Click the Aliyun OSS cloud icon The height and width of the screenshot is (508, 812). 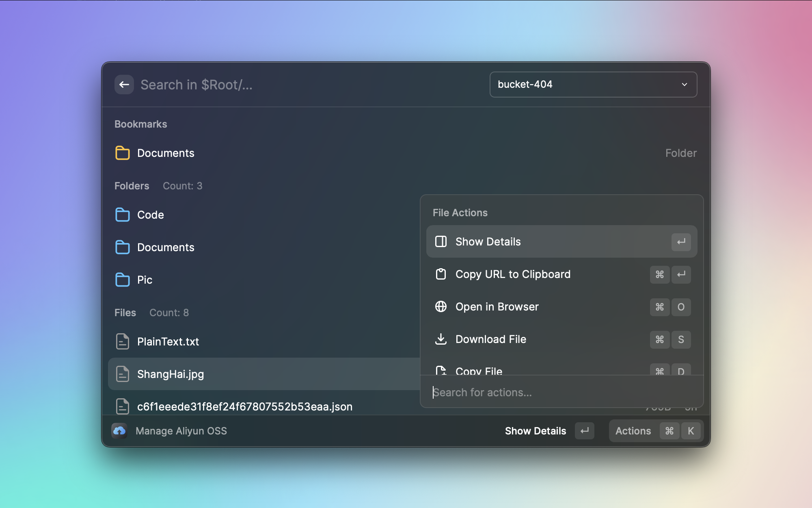(x=119, y=431)
